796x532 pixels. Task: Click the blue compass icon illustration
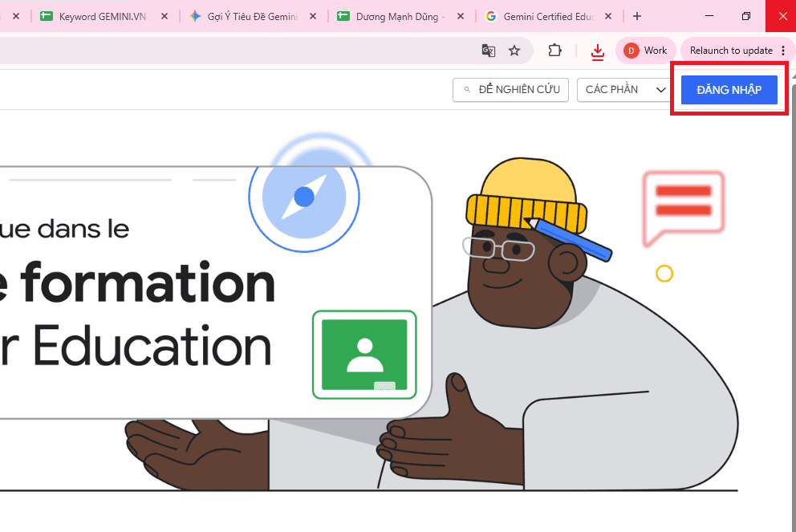(x=304, y=197)
